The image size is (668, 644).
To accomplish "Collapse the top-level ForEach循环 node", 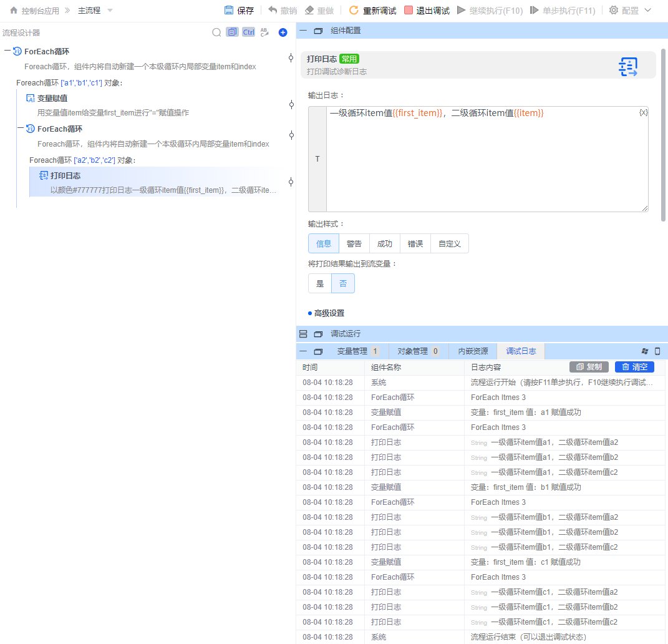I will pyautogui.click(x=7, y=51).
